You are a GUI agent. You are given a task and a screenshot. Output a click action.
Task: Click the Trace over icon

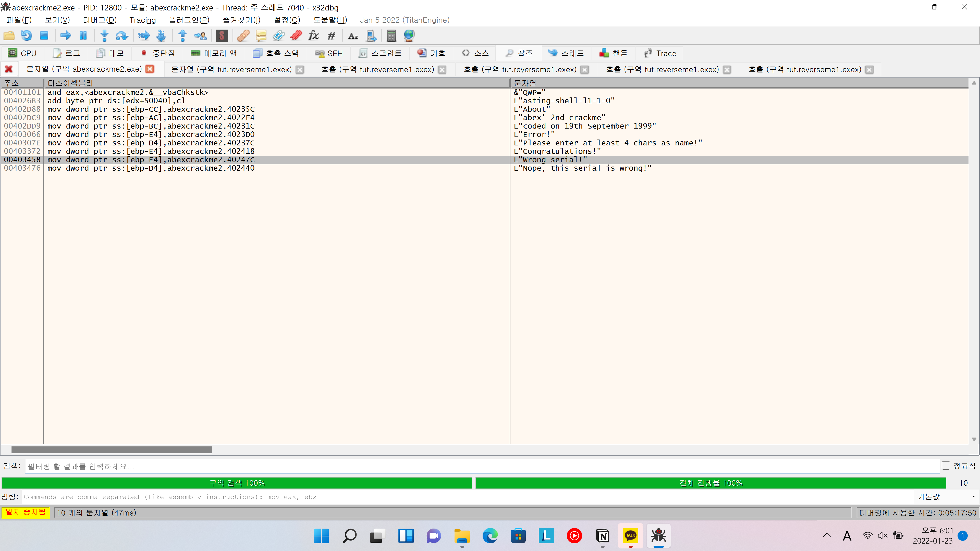tap(161, 36)
